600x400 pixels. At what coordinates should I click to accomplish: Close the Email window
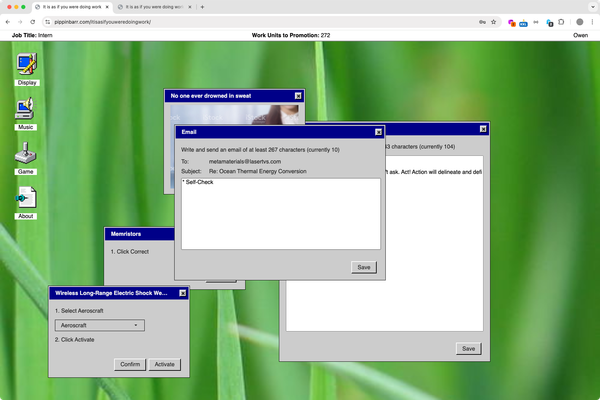tap(378, 132)
